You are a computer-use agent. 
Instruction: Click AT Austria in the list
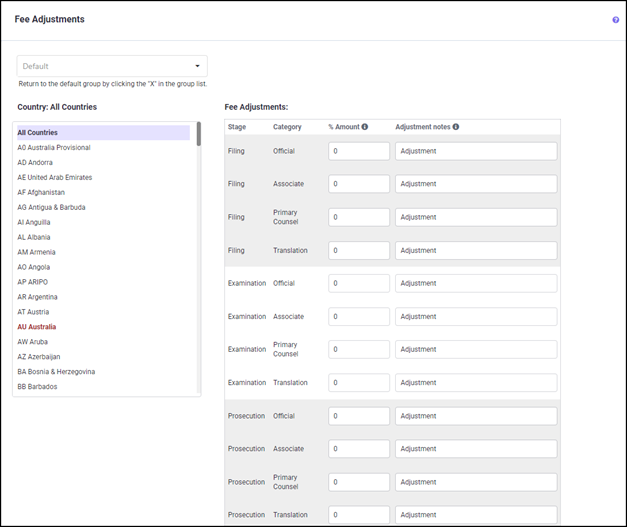coord(35,312)
